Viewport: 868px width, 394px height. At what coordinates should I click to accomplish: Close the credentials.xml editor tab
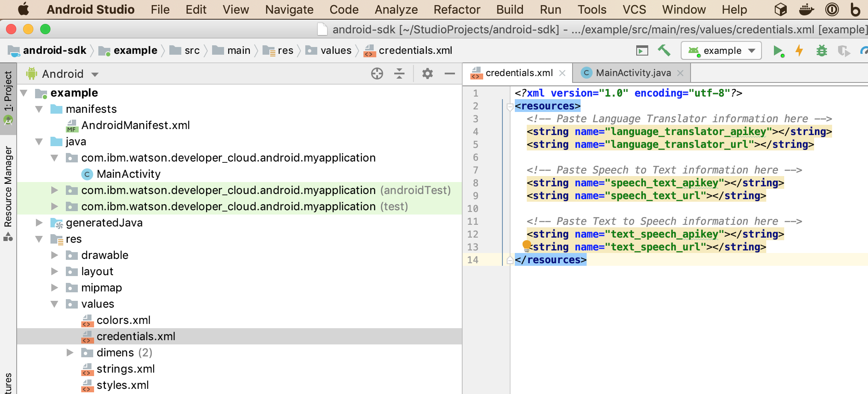[x=562, y=73]
